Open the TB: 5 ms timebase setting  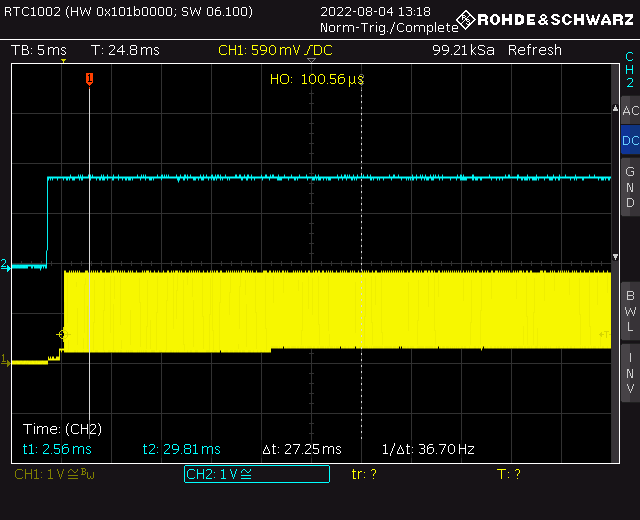point(39,50)
